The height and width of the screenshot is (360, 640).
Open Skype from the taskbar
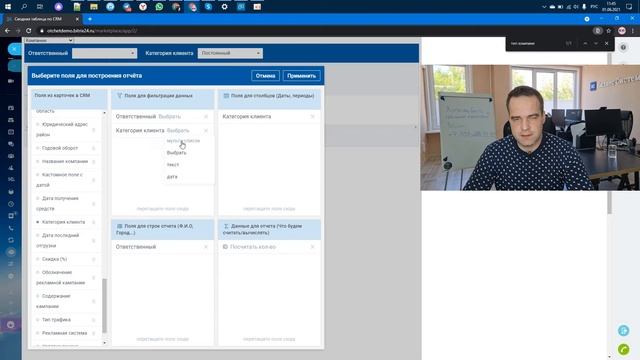pos(208,7)
